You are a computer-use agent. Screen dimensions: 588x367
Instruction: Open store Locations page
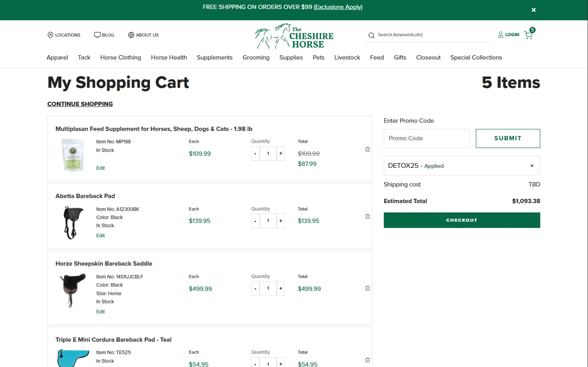tap(64, 35)
